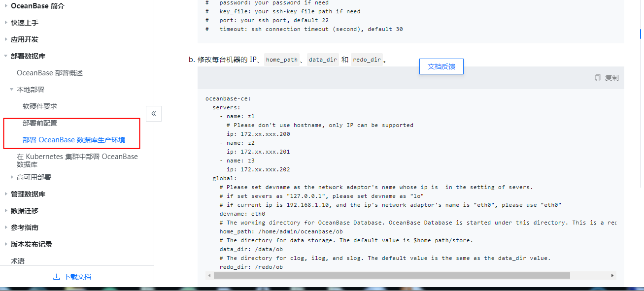The image size is (644, 291).
Task: Open 在 Kubernetes 集群中部署 OceanBase 数据库
Action: pyautogui.click(x=77, y=161)
